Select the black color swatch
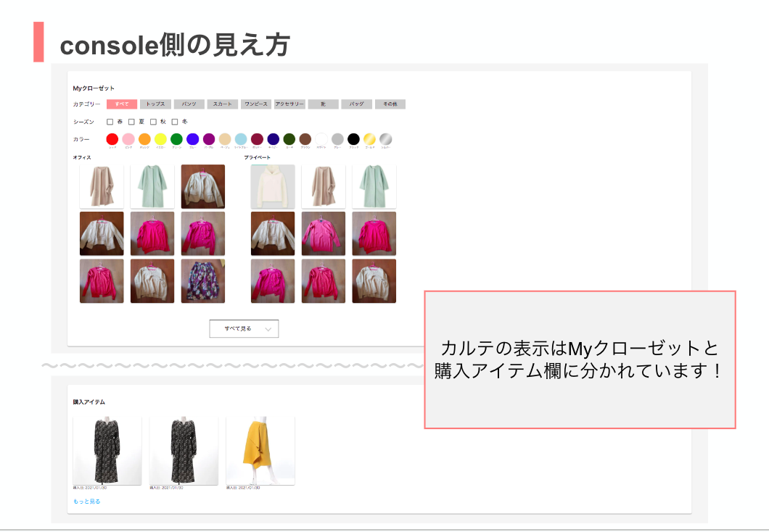 pyautogui.click(x=353, y=139)
